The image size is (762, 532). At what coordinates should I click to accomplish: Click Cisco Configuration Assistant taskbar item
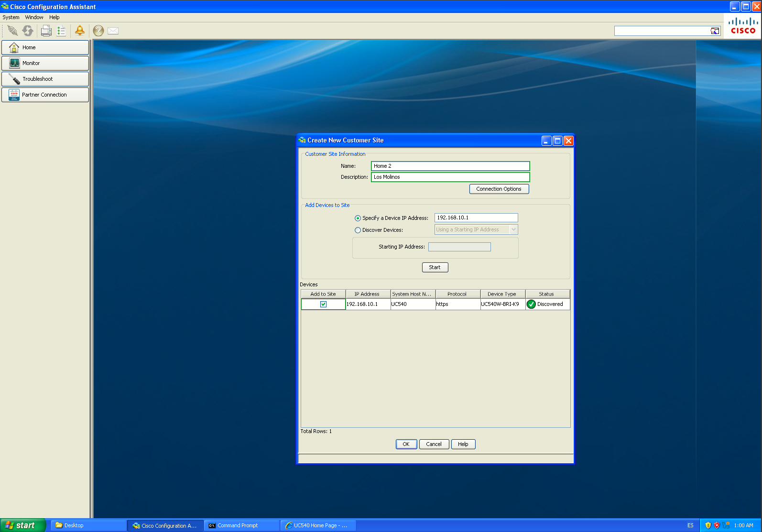coord(165,525)
